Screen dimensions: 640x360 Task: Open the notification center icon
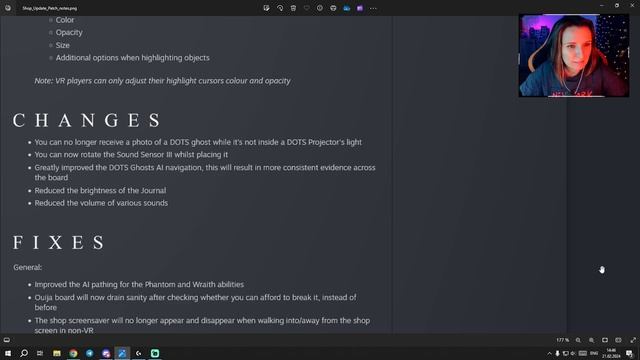[x=630, y=353]
